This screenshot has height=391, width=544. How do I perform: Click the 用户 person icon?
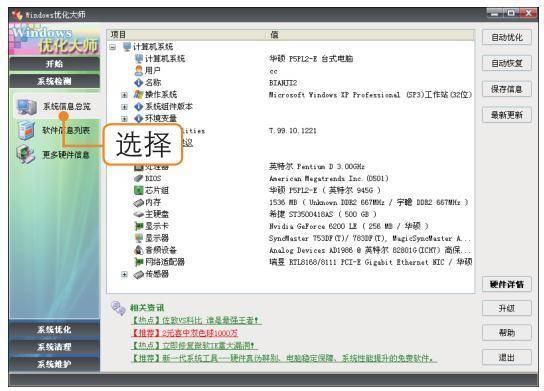coord(139,70)
